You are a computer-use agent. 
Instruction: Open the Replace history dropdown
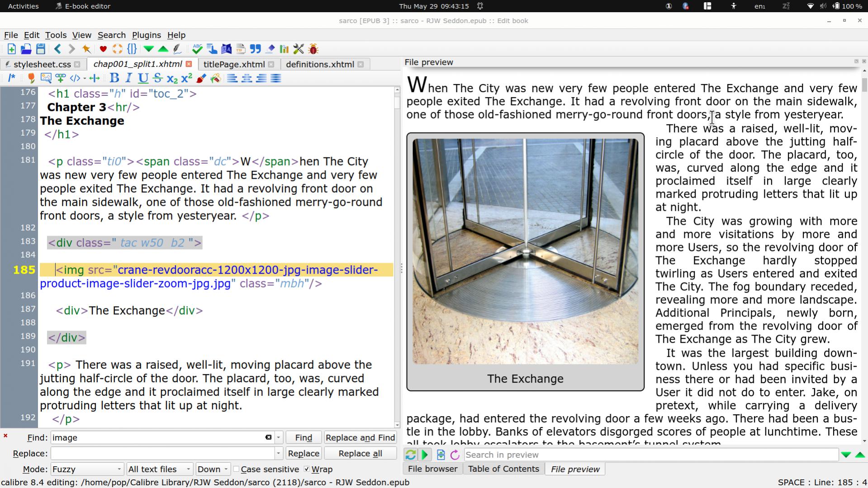279,454
